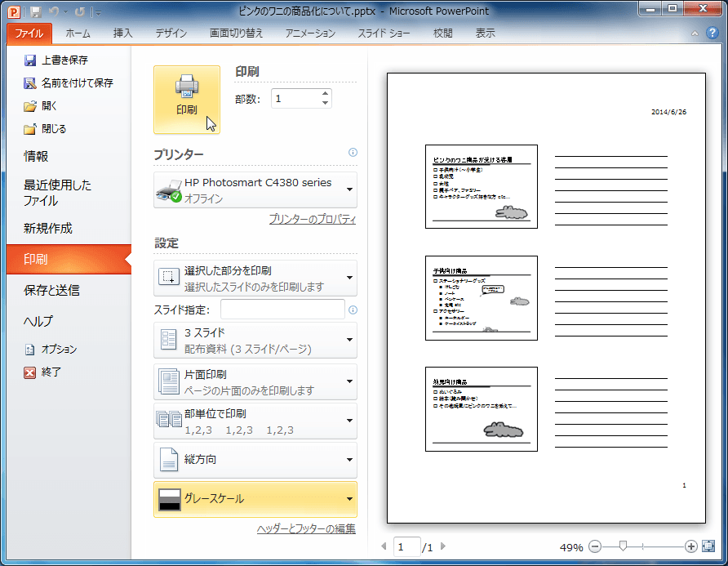Screen dimensions: 728x566
Task: Decrease copies with the down spinner arrow
Action: (325, 103)
